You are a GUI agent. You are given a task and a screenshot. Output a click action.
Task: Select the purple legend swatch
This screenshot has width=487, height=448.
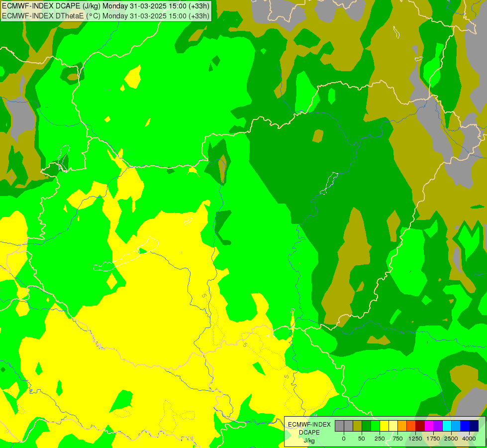coord(438,426)
